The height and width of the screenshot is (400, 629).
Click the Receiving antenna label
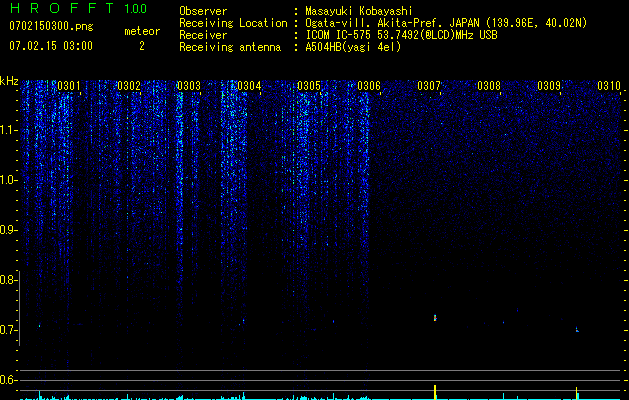[x=230, y=47]
